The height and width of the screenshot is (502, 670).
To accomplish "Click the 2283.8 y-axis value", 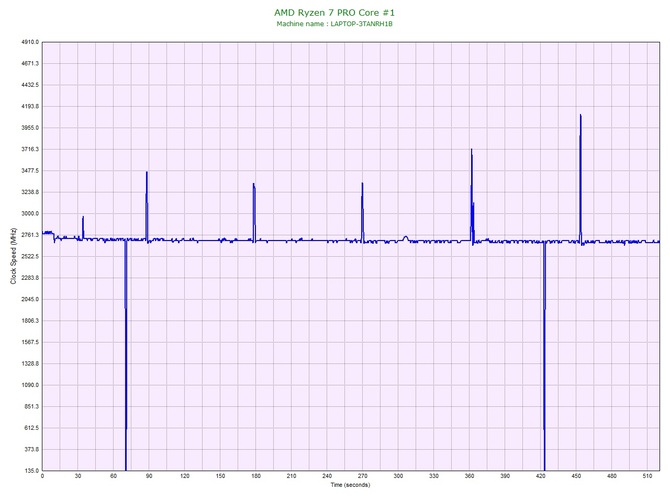I will click(x=30, y=278).
